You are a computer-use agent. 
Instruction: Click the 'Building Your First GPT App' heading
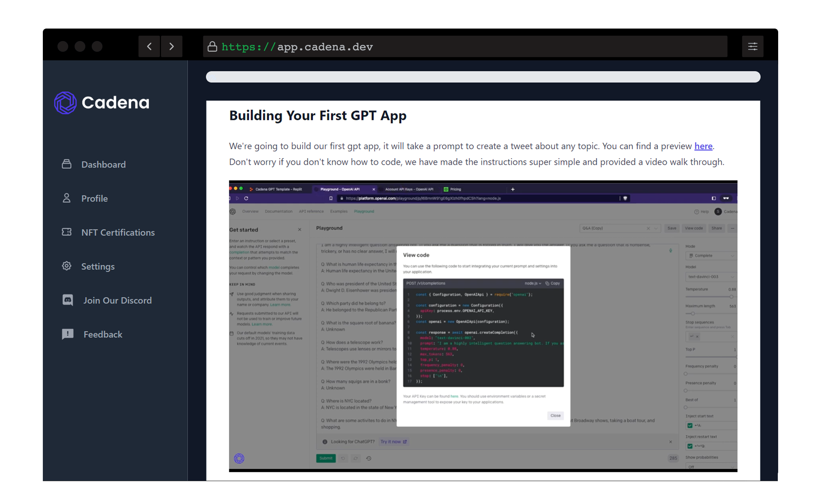[x=318, y=116]
